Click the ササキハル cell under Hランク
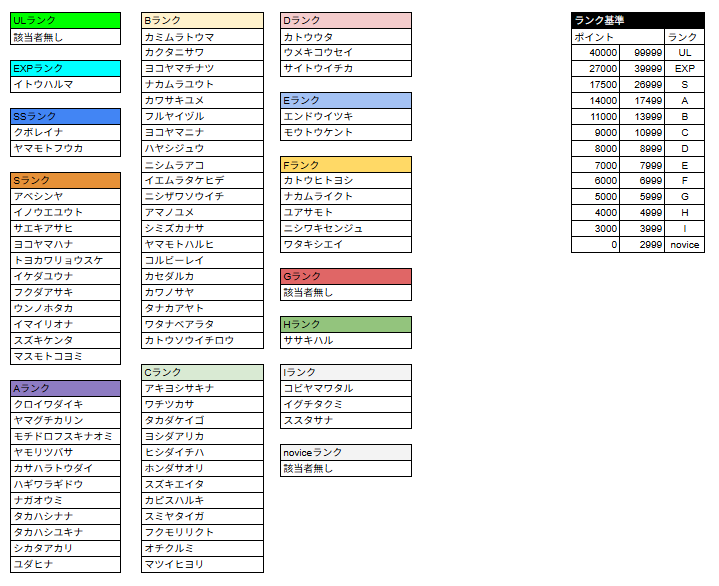Image resolution: width=719 pixels, height=586 pixels. coord(346,340)
